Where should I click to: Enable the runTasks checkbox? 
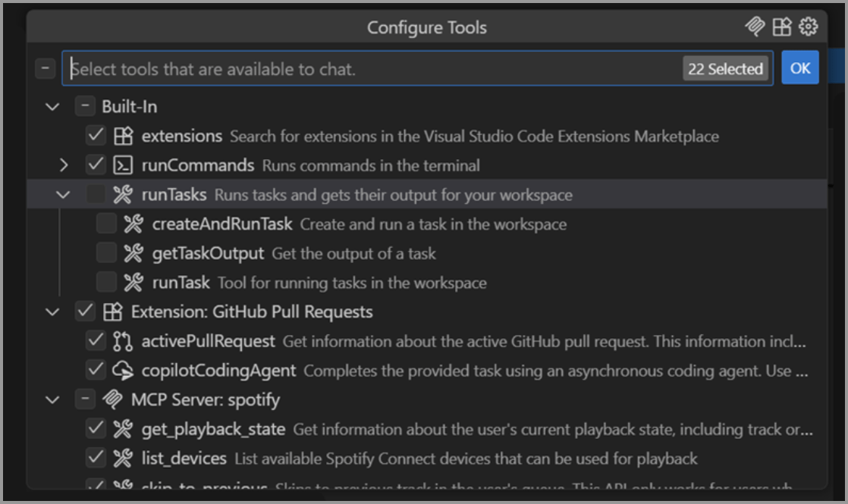point(96,195)
